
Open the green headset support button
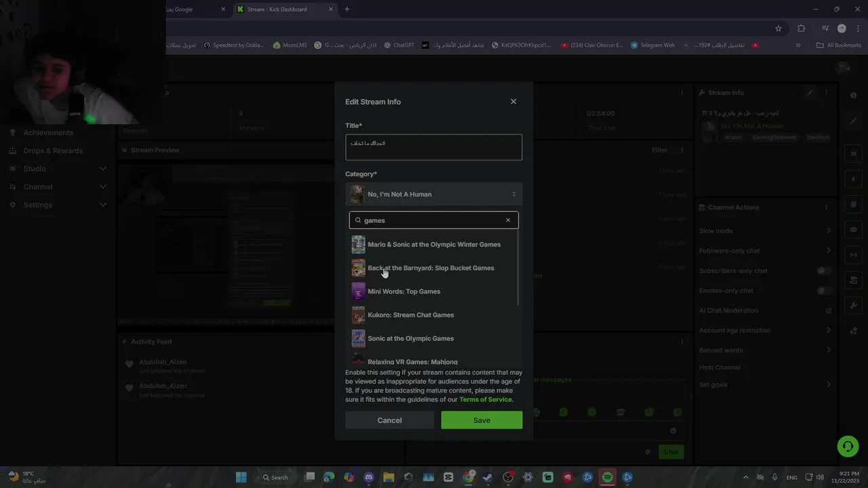pyautogui.click(x=848, y=446)
